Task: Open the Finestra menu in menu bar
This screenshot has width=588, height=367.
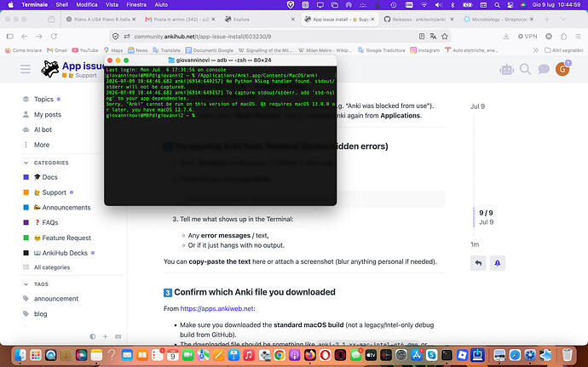Action: (136, 5)
